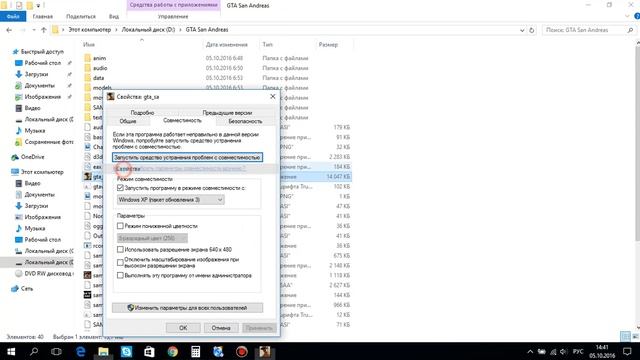The image size is (640, 360).
Task: Refresh the GTA San Andreas folder
Action: [531, 30]
